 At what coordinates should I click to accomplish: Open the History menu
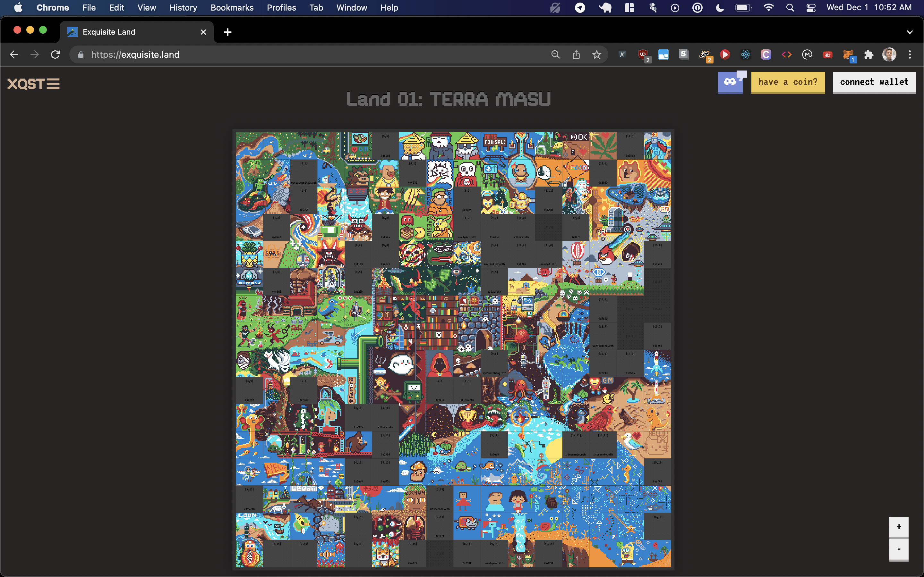183,8
